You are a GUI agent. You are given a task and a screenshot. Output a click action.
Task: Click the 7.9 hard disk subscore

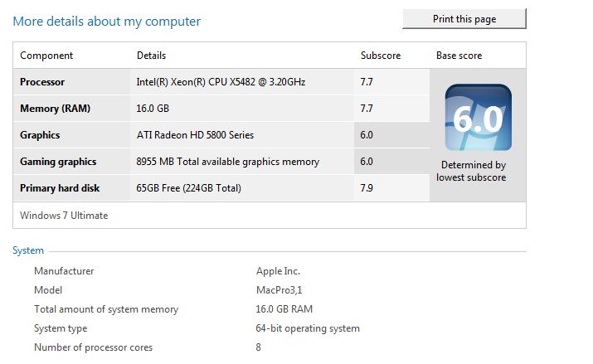367,188
